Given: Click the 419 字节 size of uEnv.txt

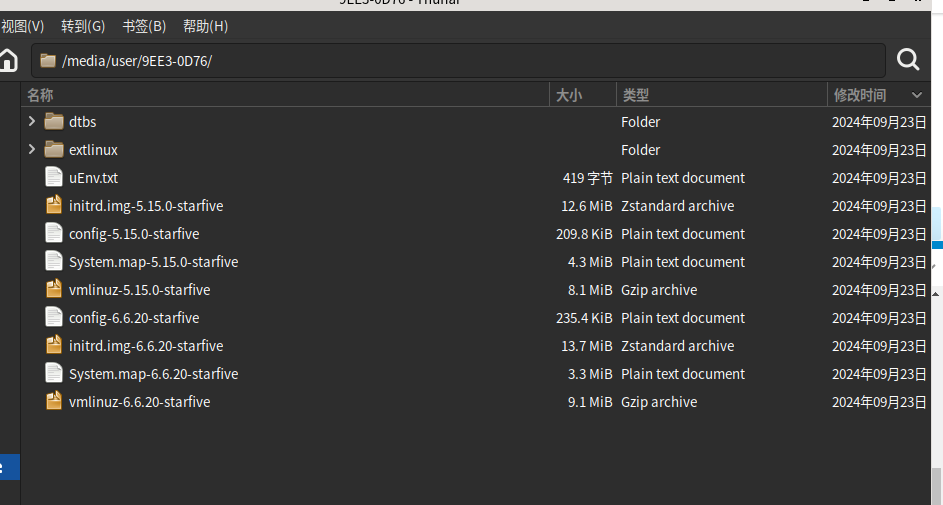Looking at the screenshot, I should point(588,178).
